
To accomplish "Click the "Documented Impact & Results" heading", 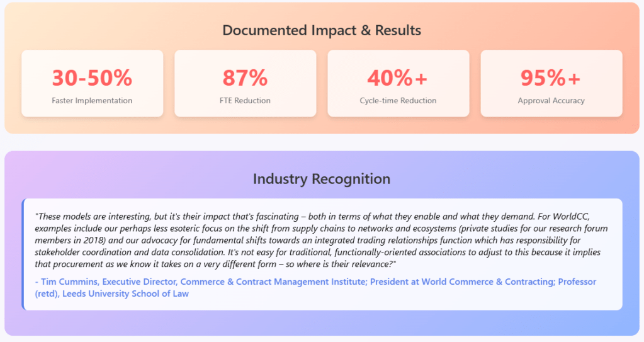I will [x=322, y=30].
